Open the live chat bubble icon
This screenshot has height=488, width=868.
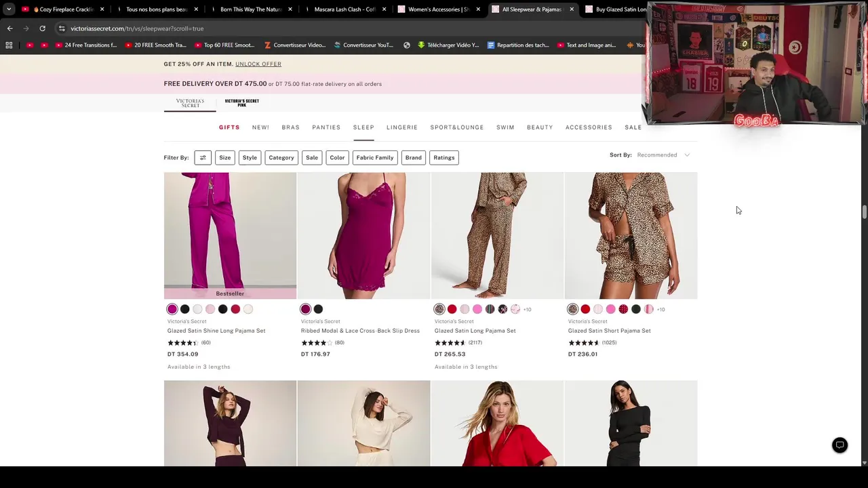[840, 445]
